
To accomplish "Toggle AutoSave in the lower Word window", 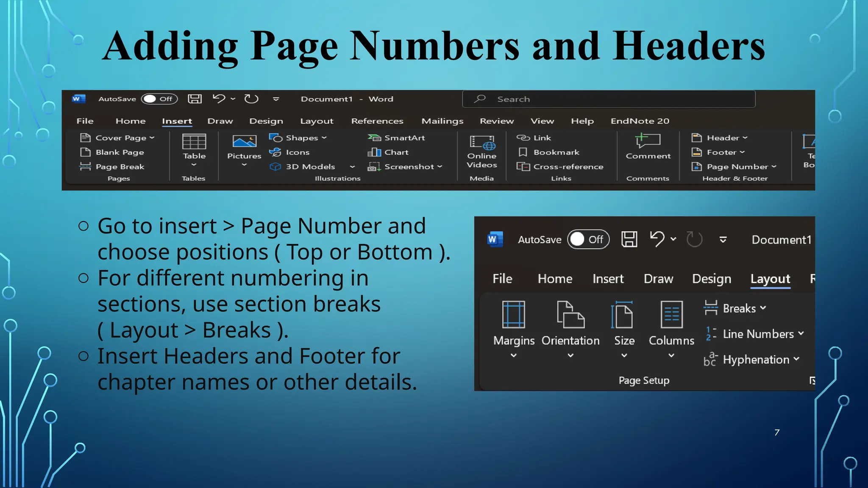I will 588,239.
